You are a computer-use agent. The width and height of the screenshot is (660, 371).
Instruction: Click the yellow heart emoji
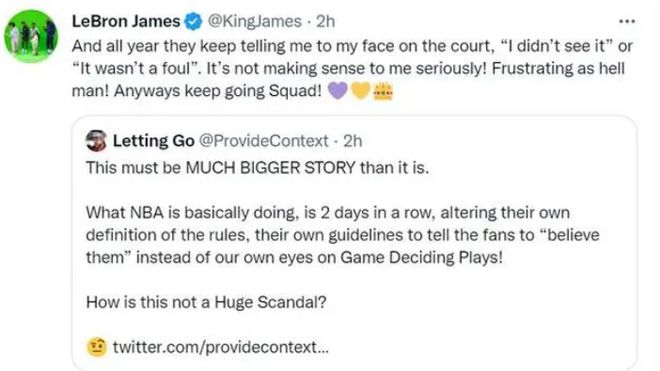(360, 91)
